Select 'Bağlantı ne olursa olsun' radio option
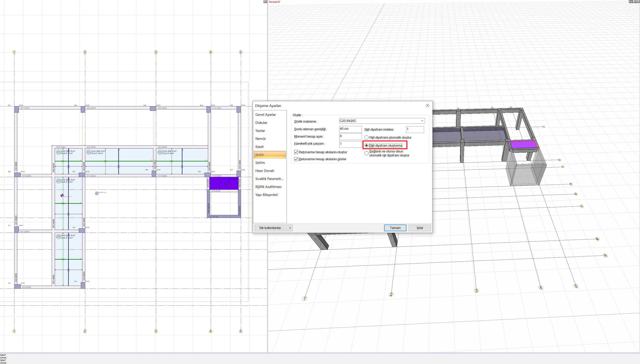The height and width of the screenshot is (364, 640). [366, 153]
